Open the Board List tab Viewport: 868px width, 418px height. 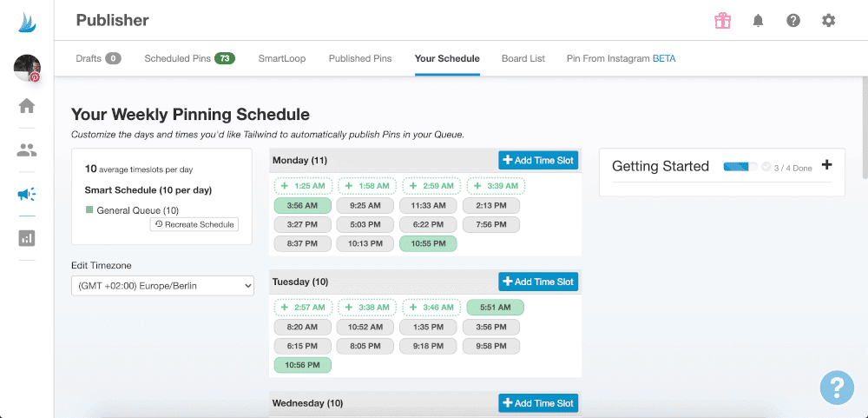point(523,58)
